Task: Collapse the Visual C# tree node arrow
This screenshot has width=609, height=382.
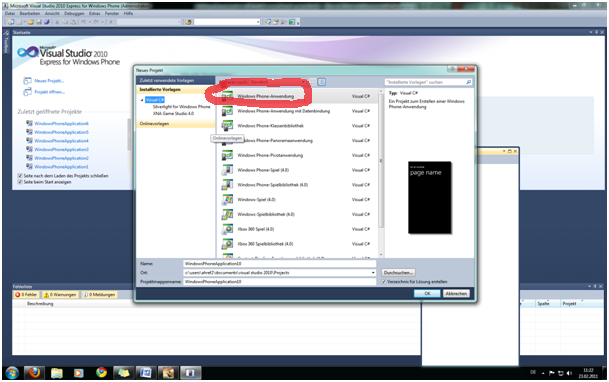Action: [x=142, y=100]
